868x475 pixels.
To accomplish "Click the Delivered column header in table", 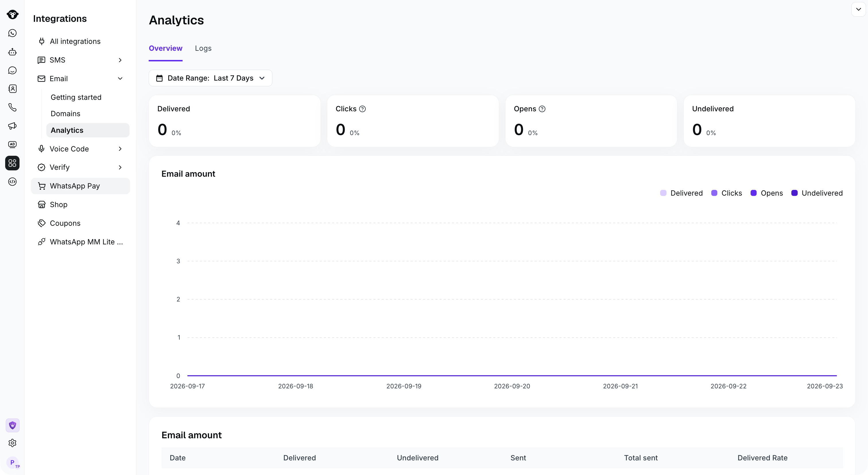I will (x=299, y=458).
